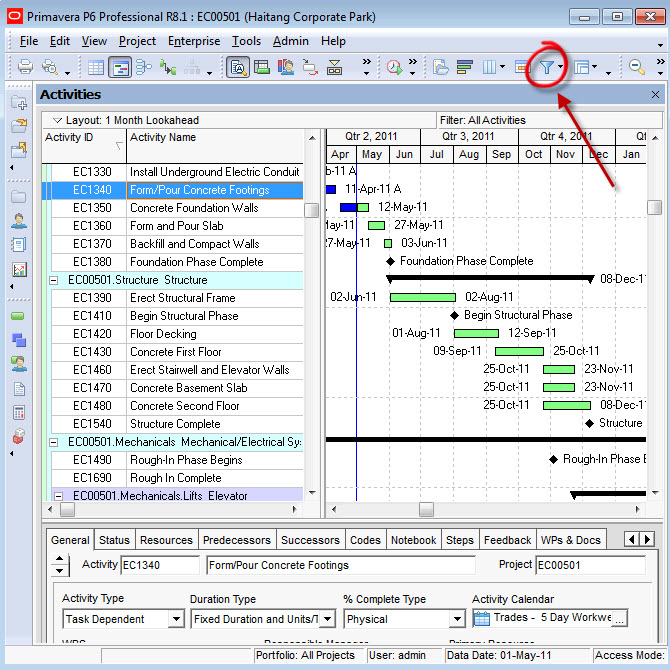
Task: Collapse the EC00501.Mechanicals.Lifts Elevator band
Action: click(59, 496)
